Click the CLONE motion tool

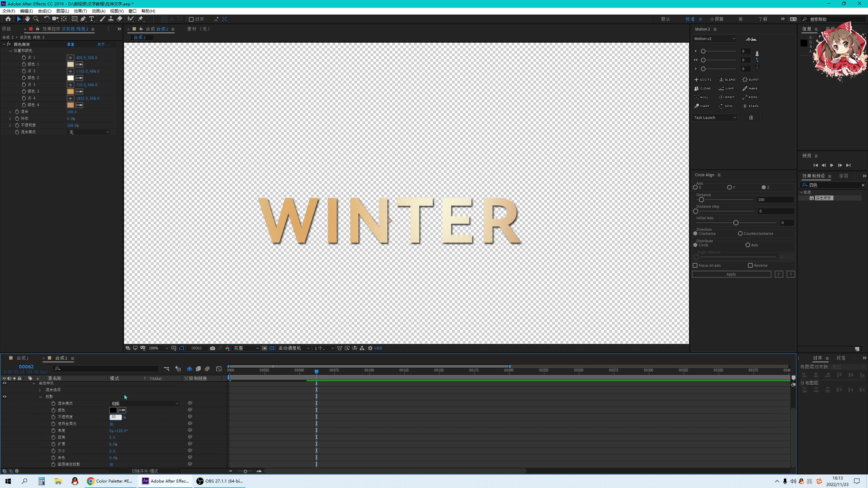[703, 88]
